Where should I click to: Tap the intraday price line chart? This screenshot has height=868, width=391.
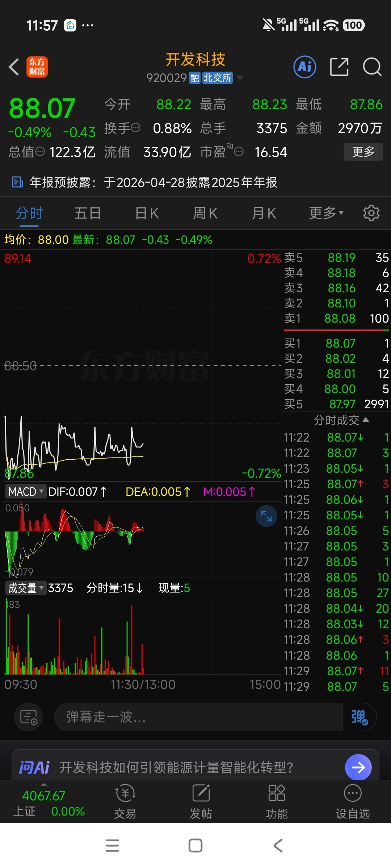click(143, 365)
